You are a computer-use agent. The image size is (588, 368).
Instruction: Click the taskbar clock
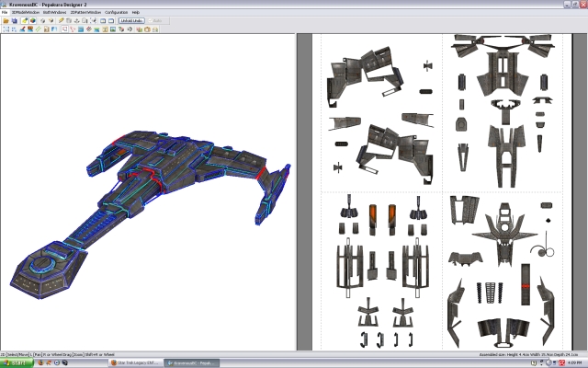coord(577,362)
